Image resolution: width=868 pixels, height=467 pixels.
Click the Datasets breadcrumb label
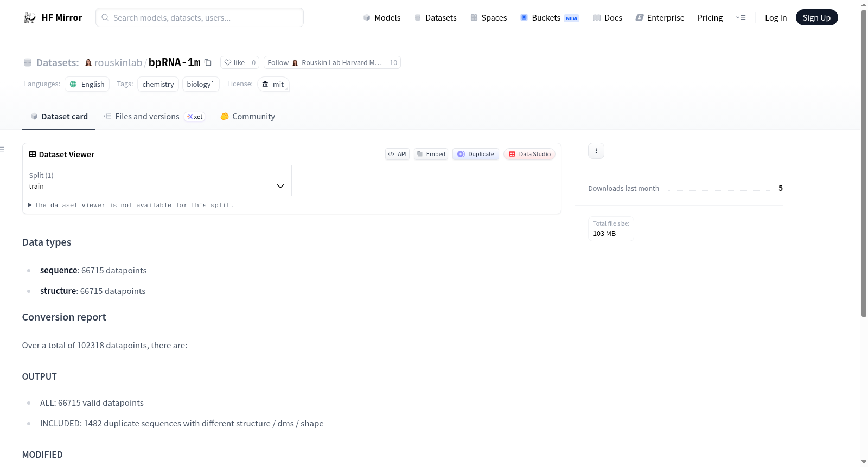pyautogui.click(x=58, y=63)
